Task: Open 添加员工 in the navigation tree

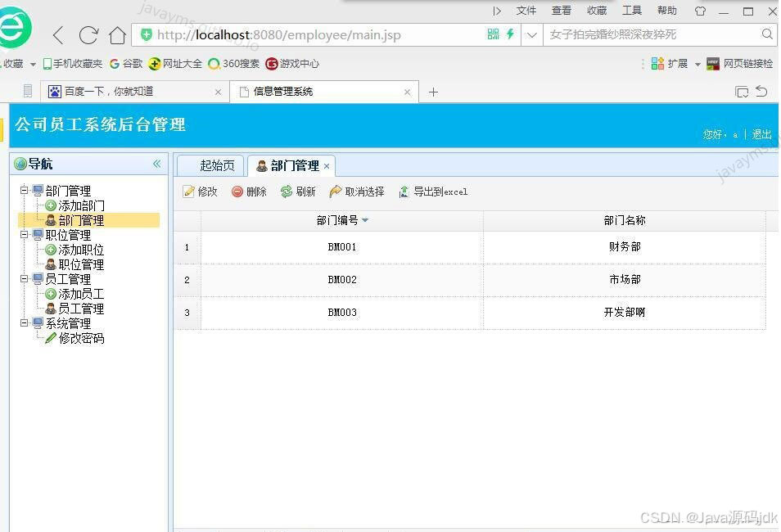Action: click(x=75, y=294)
